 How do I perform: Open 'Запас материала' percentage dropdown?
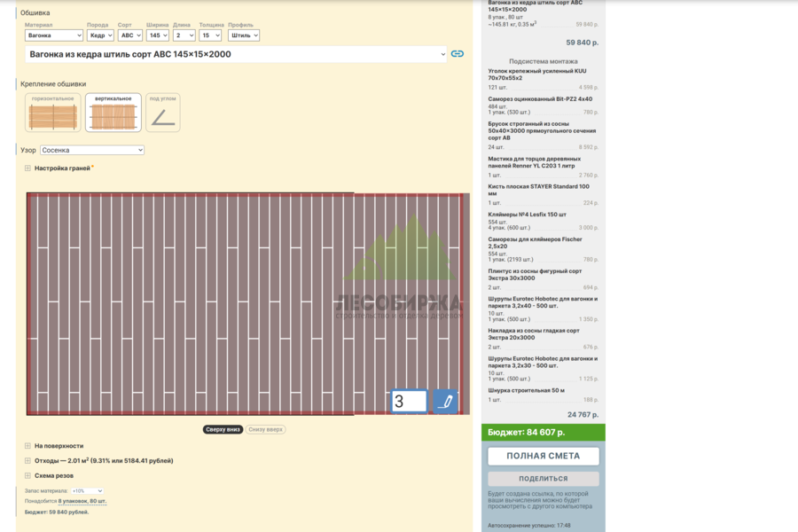point(88,490)
